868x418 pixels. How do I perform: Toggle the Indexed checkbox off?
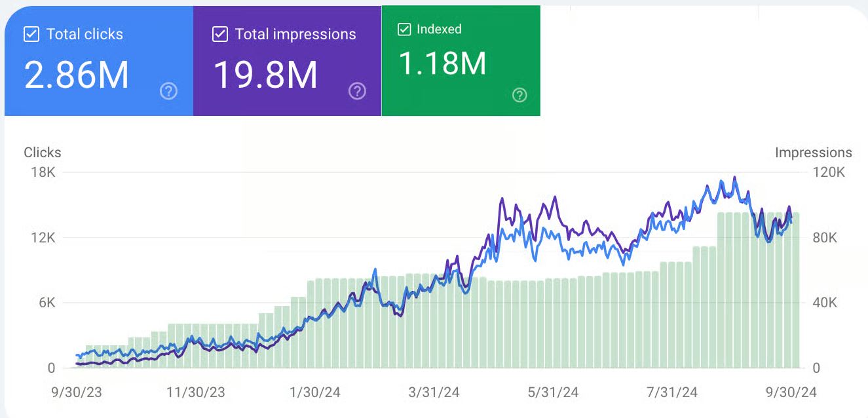coord(404,29)
